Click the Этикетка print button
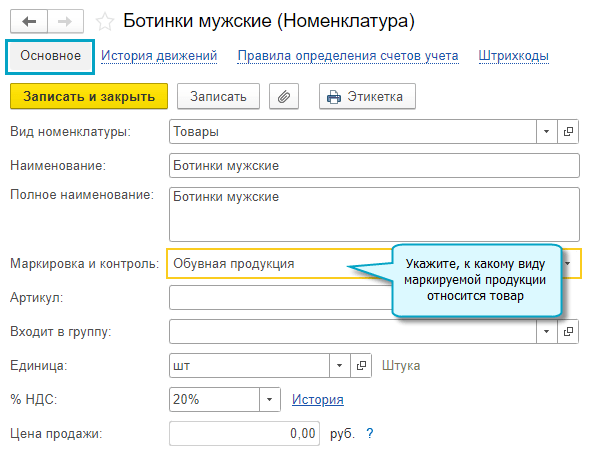The height and width of the screenshot is (451, 608). [x=367, y=96]
